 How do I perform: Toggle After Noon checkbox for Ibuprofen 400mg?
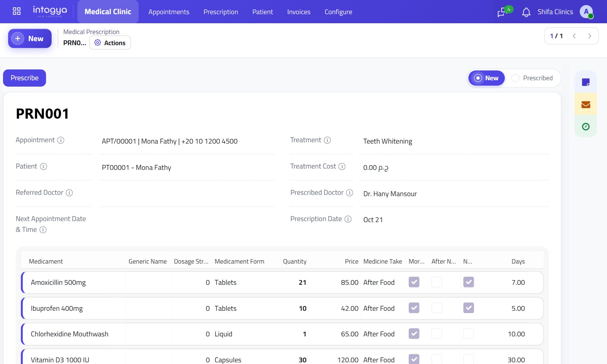click(437, 308)
